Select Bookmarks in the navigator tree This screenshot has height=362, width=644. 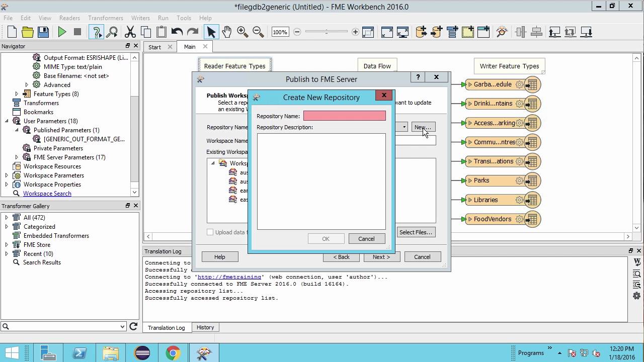coord(38,112)
